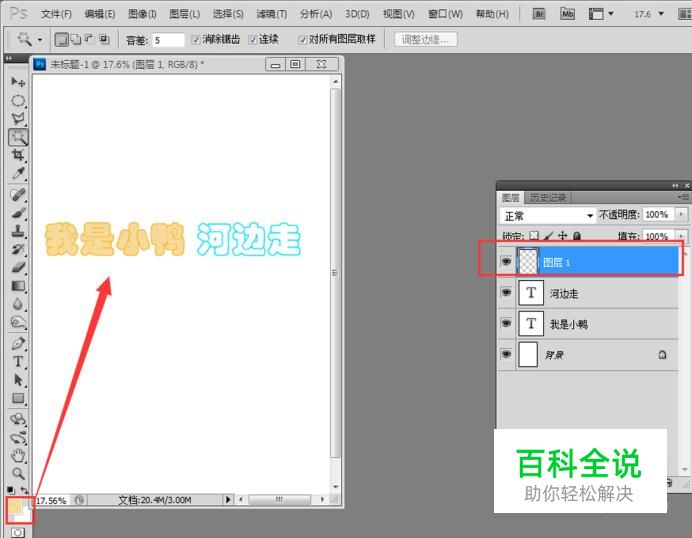This screenshot has width=692, height=538.
Task: Select the Blur tool
Action: click(18, 304)
